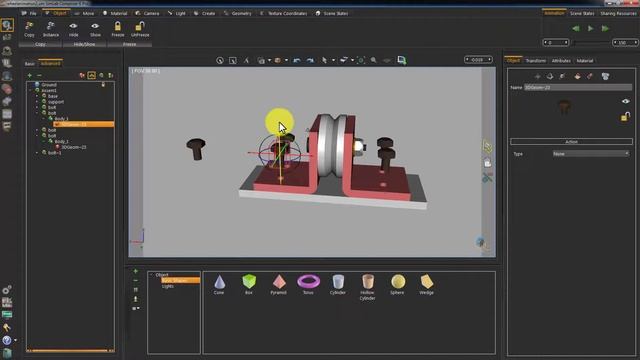The image size is (640, 360).
Task: Click the Copy icon in the Object ribbon
Action: pos(29,27)
